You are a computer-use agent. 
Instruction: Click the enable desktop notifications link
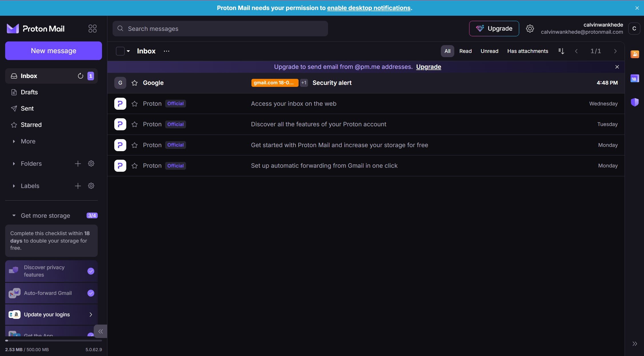(x=369, y=8)
